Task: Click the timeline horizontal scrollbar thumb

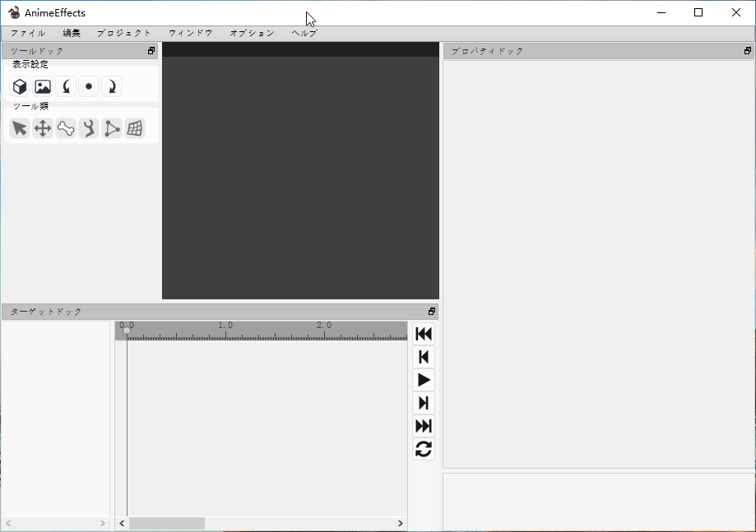Action: [167, 523]
